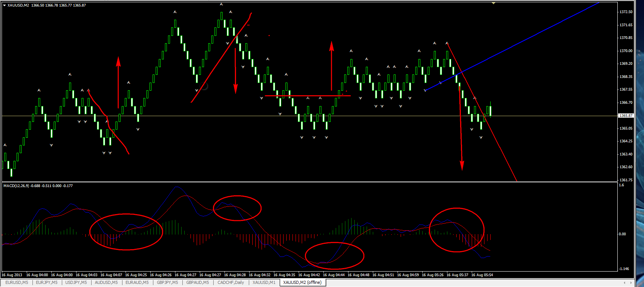Expand the dropdown arrow beside the XAUUSD,M2 title

(4, 5)
